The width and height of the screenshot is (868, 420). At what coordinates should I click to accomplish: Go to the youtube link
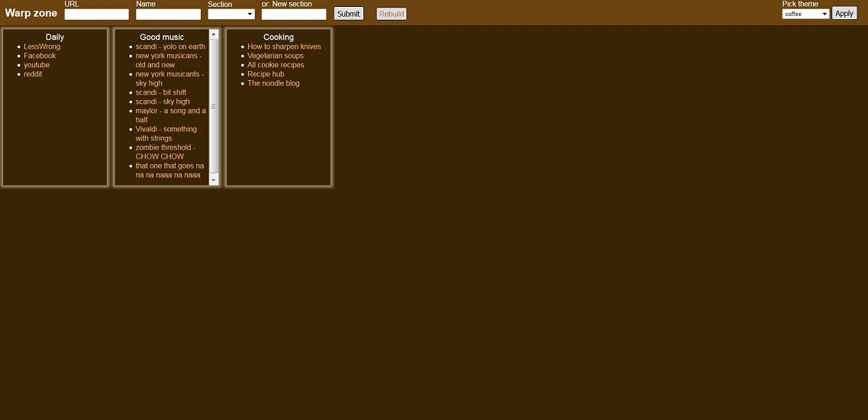37,65
